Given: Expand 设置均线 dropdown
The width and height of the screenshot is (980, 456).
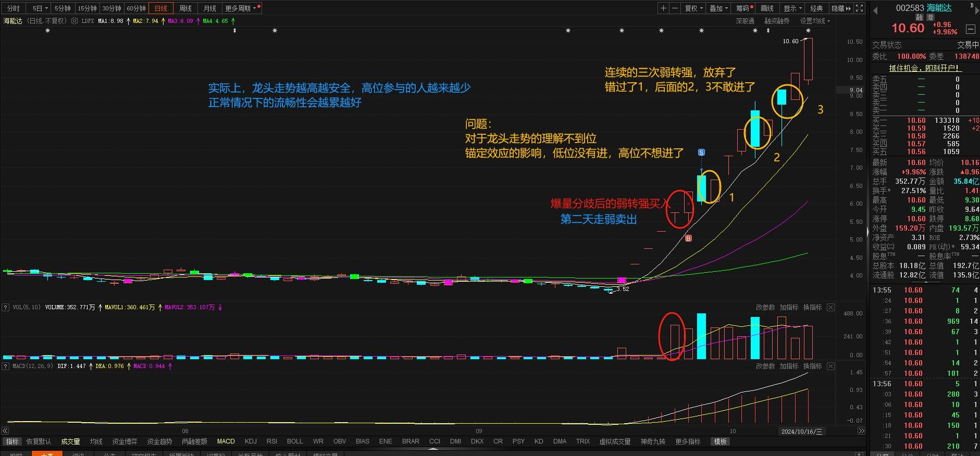Looking at the screenshot, I should pos(815,21).
